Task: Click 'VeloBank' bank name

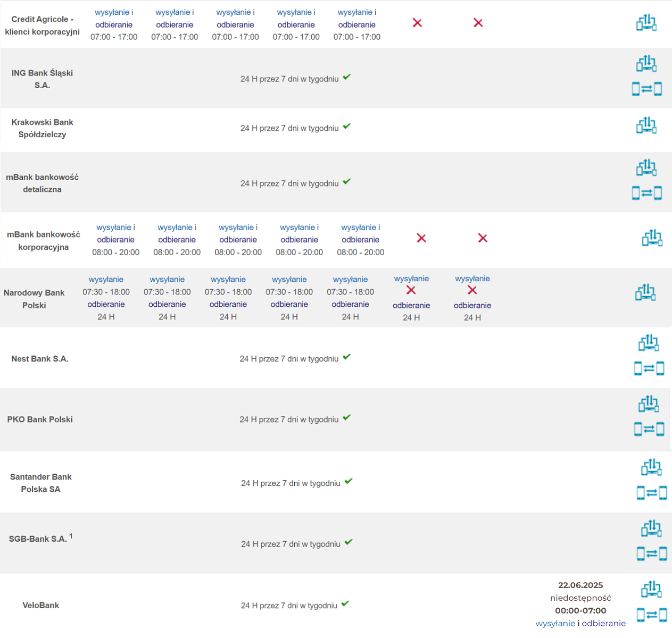Action: tap(41, 605)
